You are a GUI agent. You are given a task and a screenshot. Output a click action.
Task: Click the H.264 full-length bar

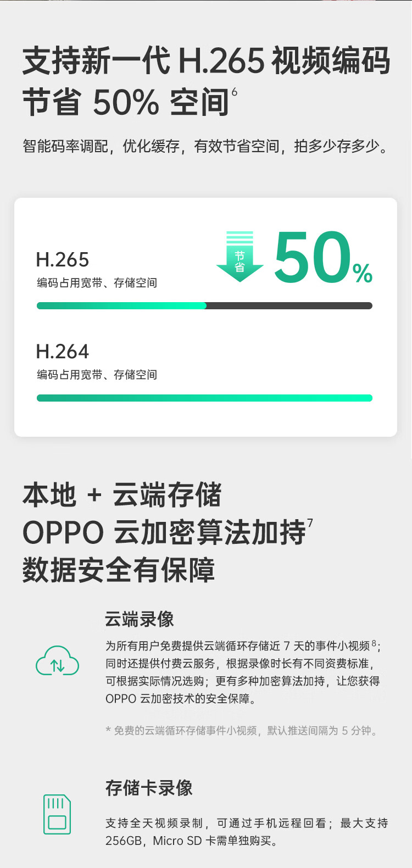pos(204,398)
